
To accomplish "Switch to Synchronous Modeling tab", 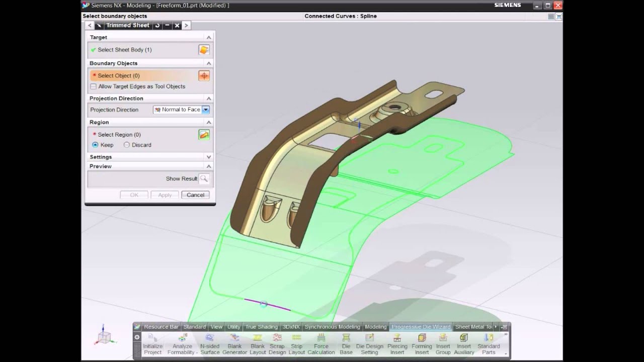I will (332, 327).
